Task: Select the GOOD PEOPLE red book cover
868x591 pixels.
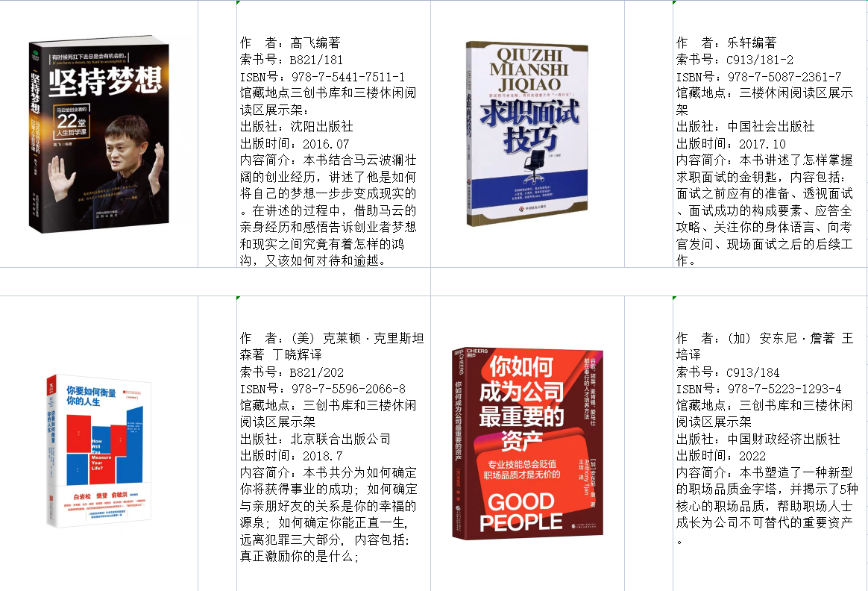Action: (527, 443)
